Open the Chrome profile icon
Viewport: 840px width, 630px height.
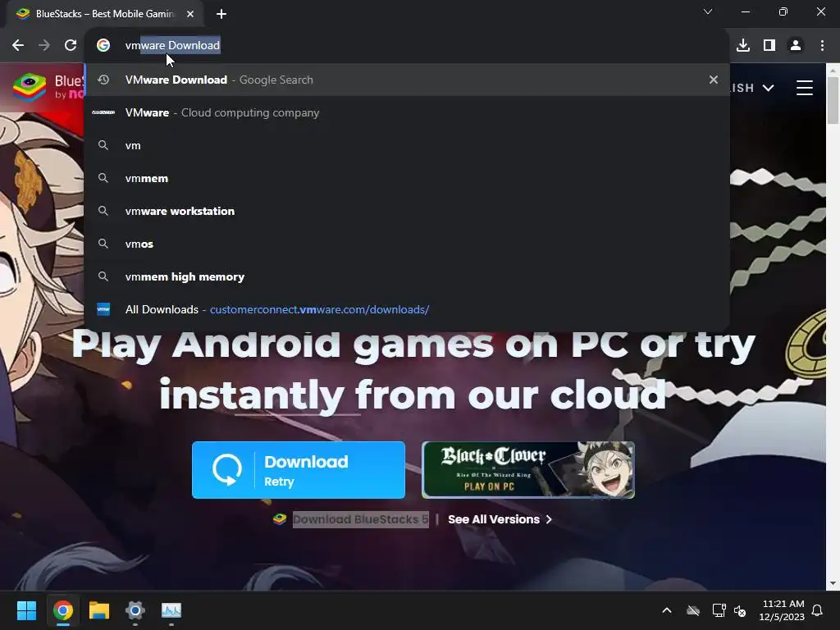click(x=796, y=46)
